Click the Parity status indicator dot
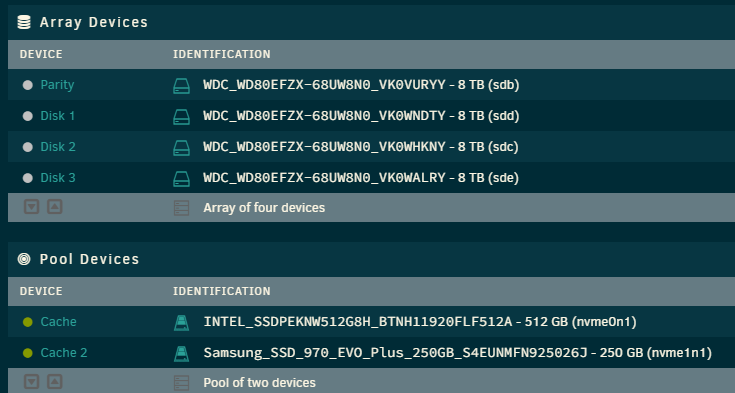The image size is (735, 393). 28,85
